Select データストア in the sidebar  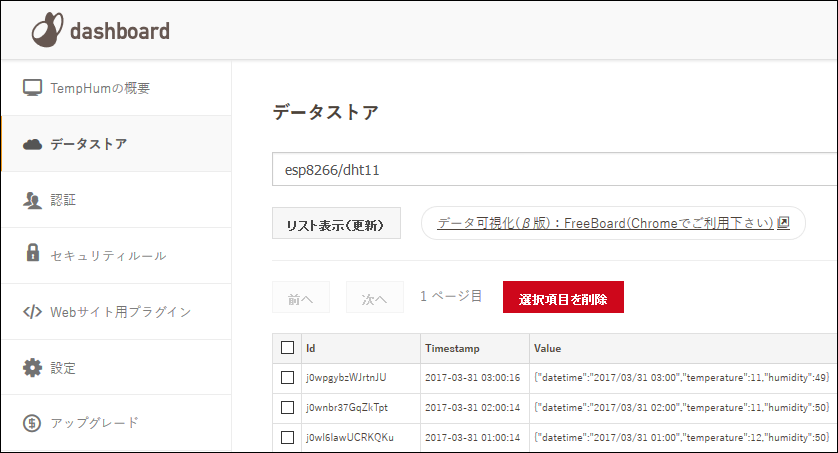pyautogui.click(x=117, y=144)
